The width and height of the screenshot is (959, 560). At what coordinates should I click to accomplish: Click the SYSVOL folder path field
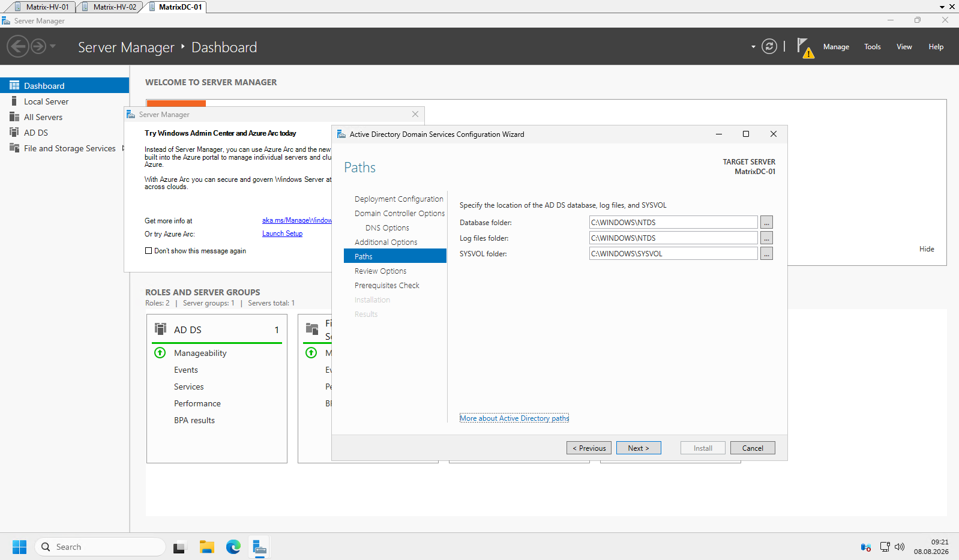(x=673, y=253)
